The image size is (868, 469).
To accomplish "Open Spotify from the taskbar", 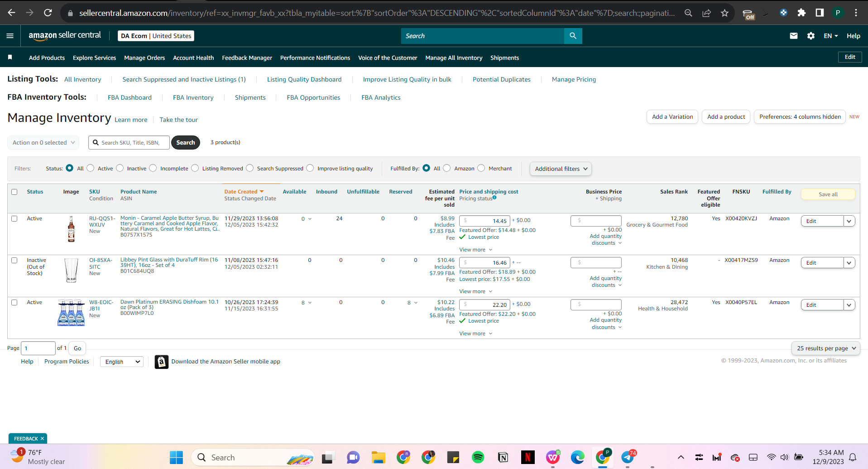I will [x=478, y=458].
